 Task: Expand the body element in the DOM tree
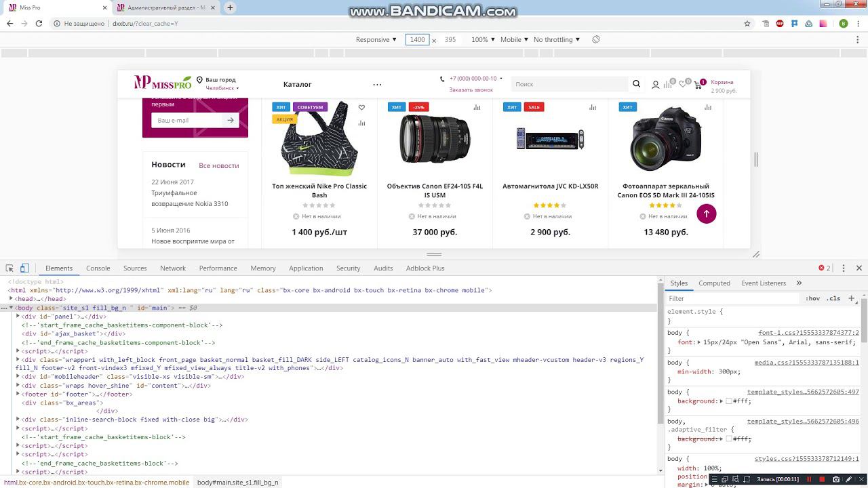[x=12, y=308]
